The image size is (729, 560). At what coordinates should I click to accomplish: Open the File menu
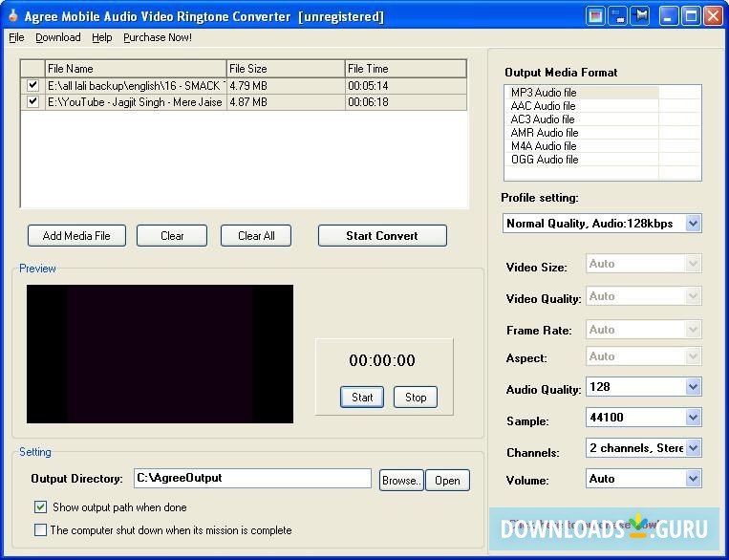point(17,37)
